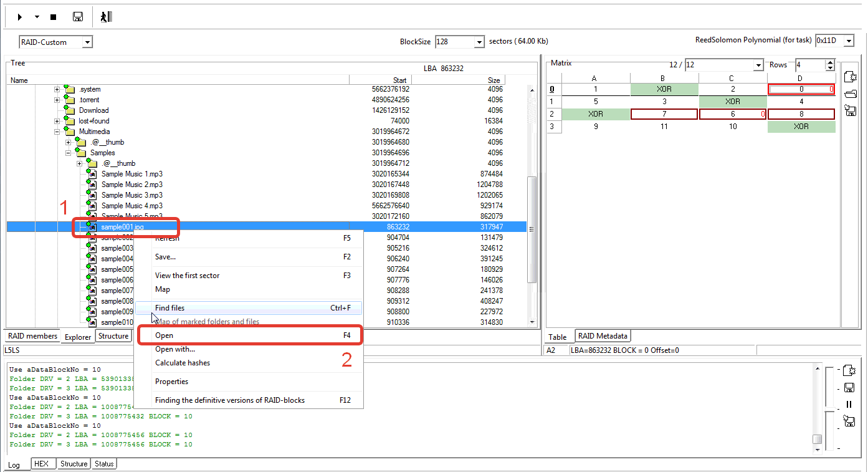Click the clear log new-document icon
This screenshot has height=472, width=868.
(849, 372)
